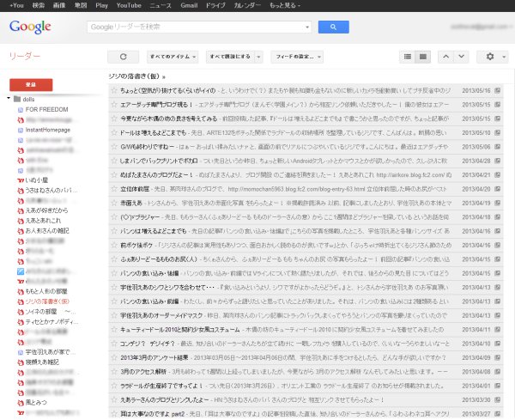Star the 立位体前屈 entry
515x420 pixels.
pyautogui.click(x=114, y=189)
